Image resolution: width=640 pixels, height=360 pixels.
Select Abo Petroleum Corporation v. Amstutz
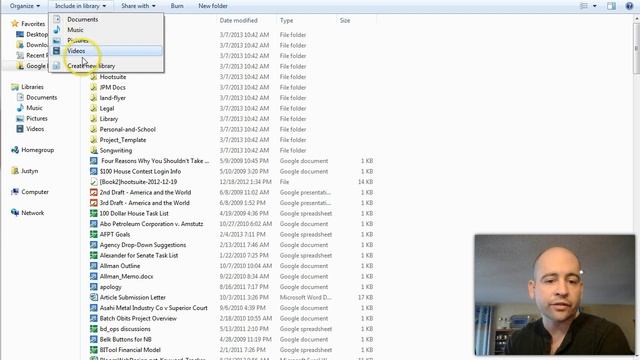click(x=151, y=224)
